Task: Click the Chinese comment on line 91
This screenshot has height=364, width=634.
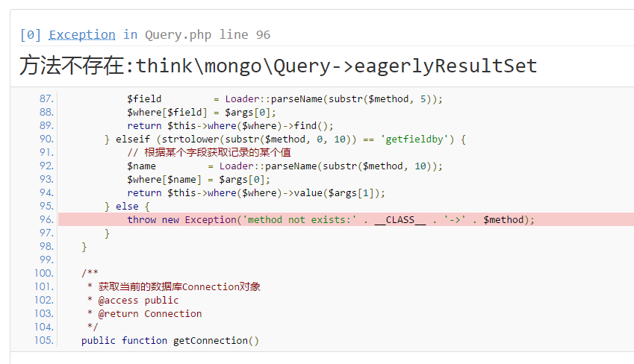Action: (208, 152)
